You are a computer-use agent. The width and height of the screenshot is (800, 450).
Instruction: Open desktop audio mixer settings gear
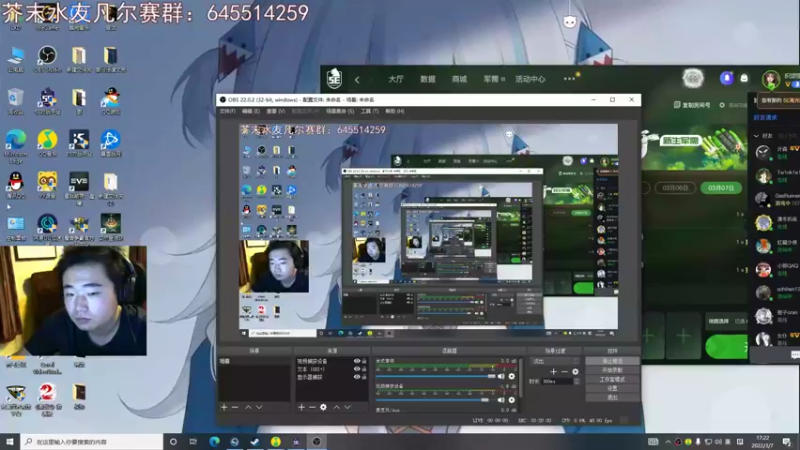(512, 377)
